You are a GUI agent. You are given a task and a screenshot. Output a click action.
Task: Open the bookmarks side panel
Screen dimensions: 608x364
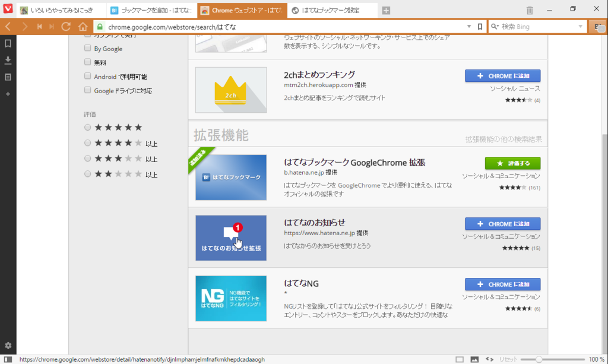click(8, 43)
